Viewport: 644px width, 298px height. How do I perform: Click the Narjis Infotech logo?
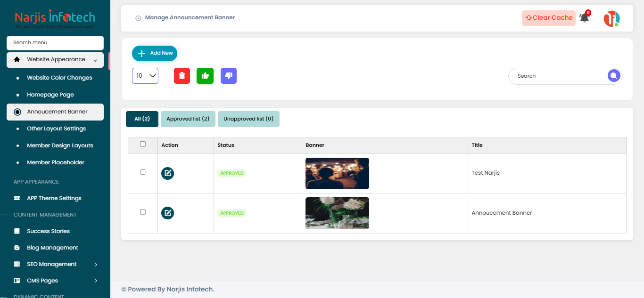pos(55,19)
